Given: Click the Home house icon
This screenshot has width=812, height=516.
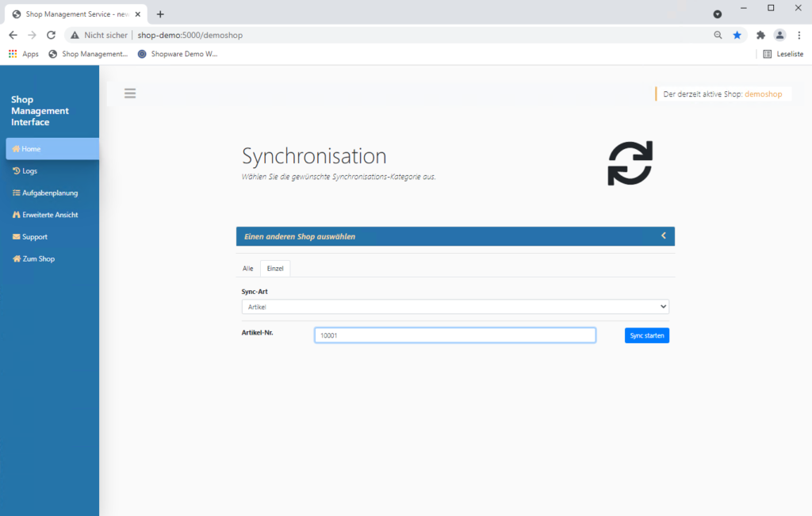Looking at the screenshot, I should pyautogui.click(x=16, y=148).
